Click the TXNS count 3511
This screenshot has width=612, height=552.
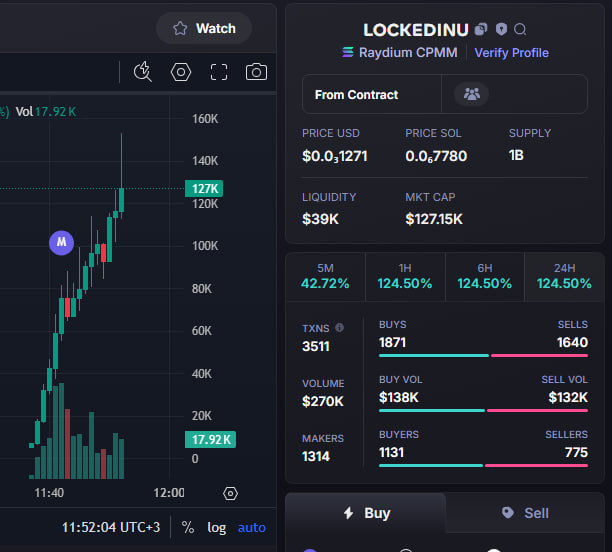(x=316, y=346)
